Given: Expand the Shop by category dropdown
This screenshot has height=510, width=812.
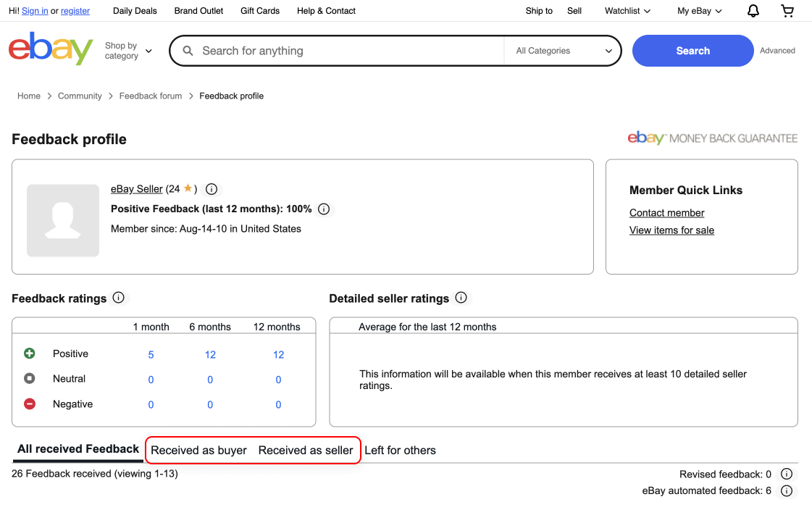Looking at the screenshot, I should (x=128, y=51).
